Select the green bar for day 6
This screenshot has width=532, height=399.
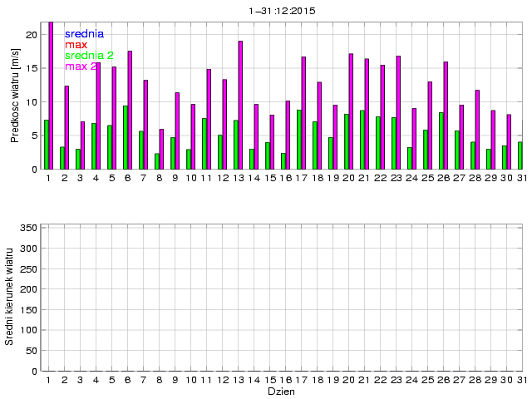pos(126,137)
